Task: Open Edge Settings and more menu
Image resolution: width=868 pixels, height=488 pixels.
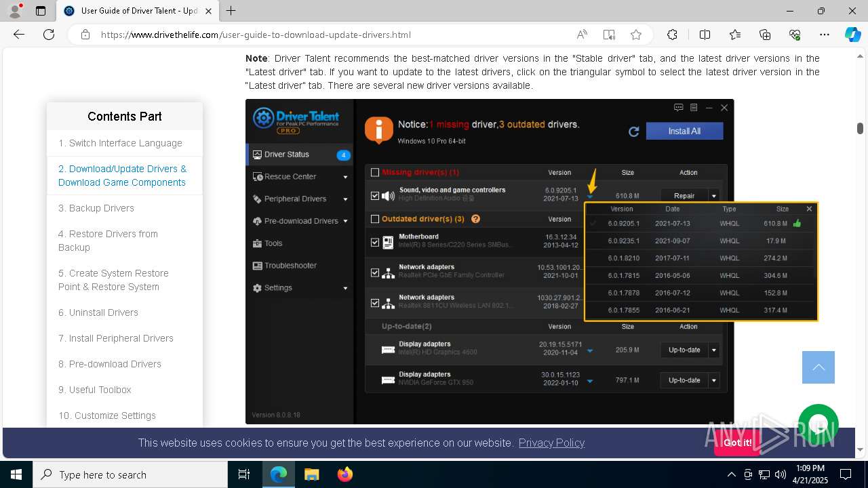Action: pyautogui.click(x=825, y=35)
